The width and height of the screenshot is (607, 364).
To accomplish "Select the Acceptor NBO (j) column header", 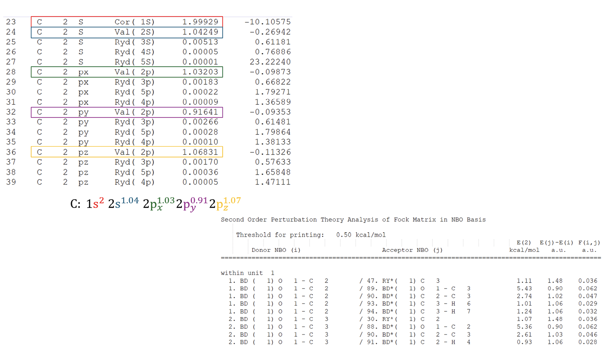I will point(412,250).
